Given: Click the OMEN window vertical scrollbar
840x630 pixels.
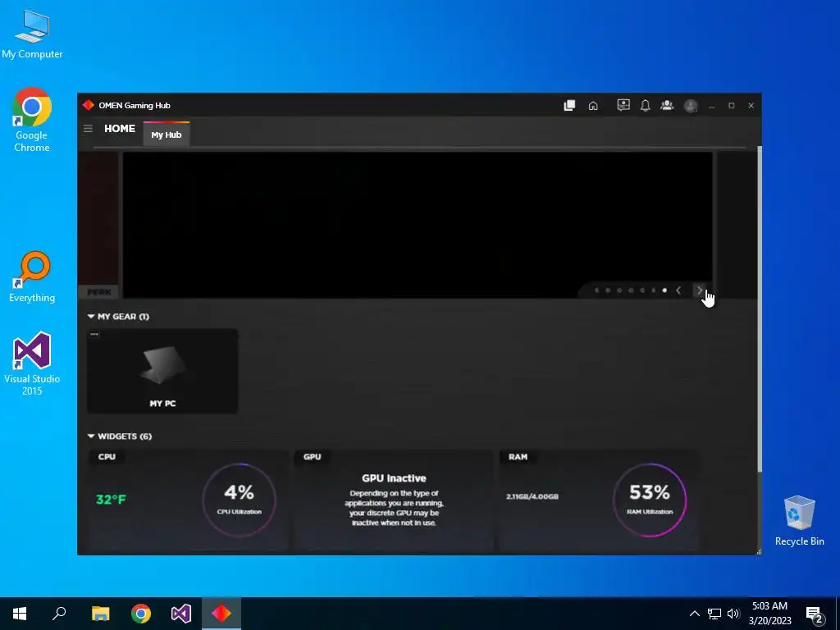Looking at the screenshot, I should pos(759,309).
